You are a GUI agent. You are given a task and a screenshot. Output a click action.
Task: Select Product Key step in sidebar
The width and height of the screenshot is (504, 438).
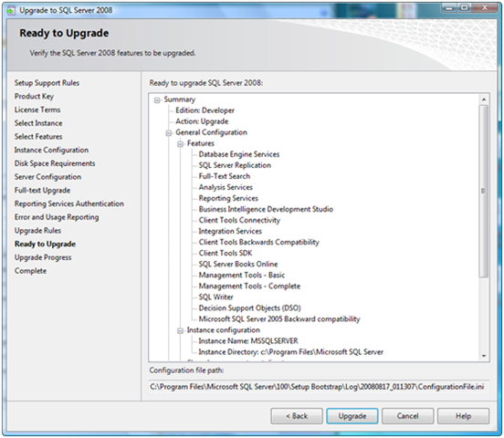pyautogui.click(x=34, y=97)
